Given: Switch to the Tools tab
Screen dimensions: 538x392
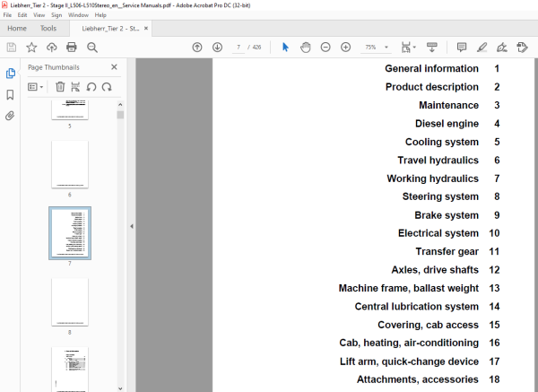Looking at the screenshot, I should (x=48, y=29).
